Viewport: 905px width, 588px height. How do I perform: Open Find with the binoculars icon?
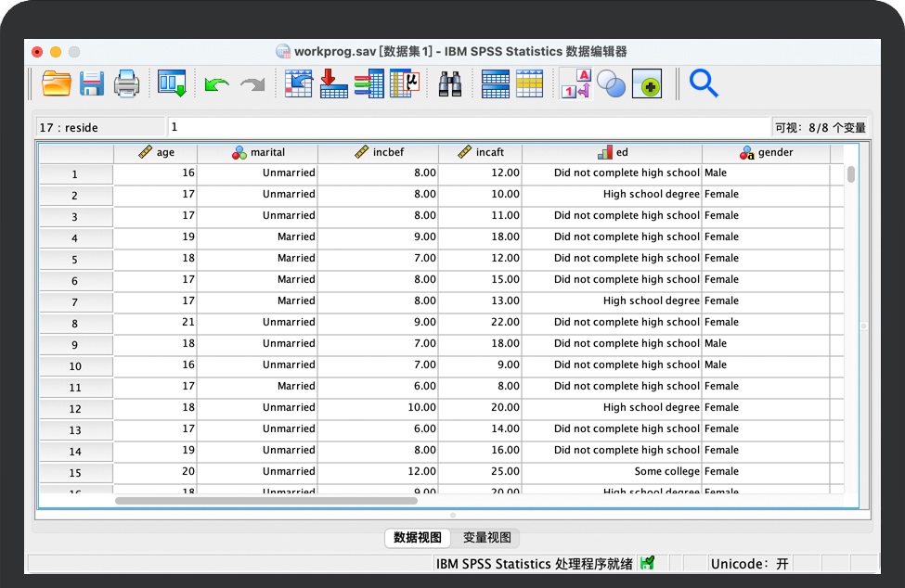click(x=450, y=84)
